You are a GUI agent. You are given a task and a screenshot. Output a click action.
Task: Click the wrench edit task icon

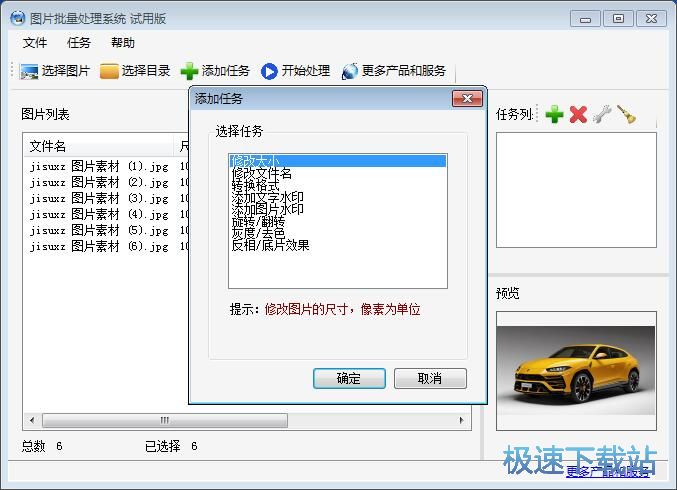pos(602,114)
